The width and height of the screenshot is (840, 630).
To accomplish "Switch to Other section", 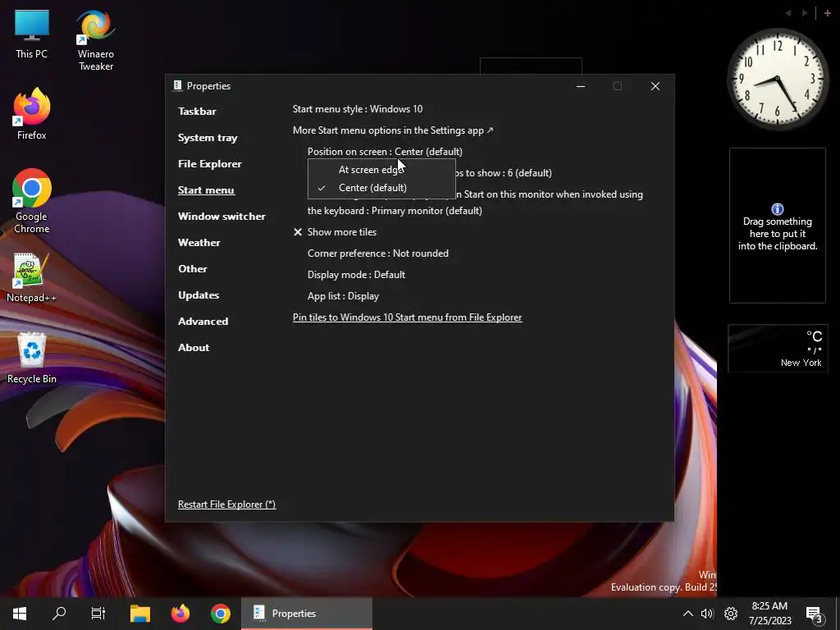I will coord(192,269).
